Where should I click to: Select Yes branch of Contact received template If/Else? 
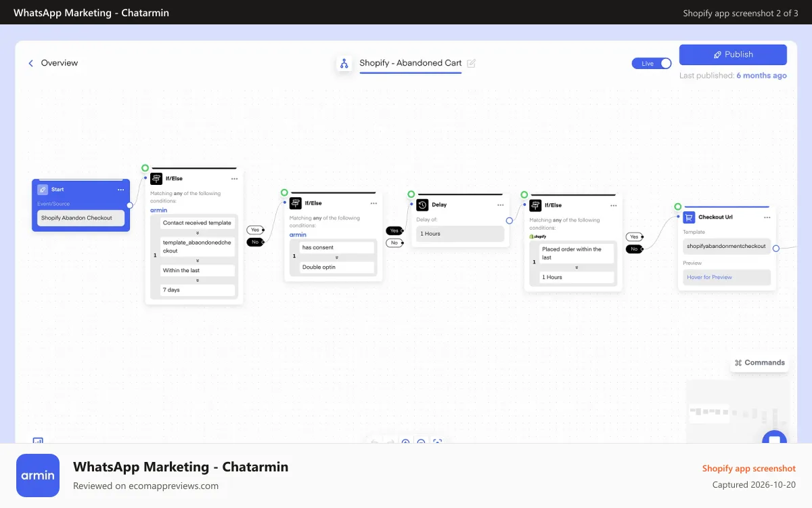pyautogui.click(x=255, y=230)
